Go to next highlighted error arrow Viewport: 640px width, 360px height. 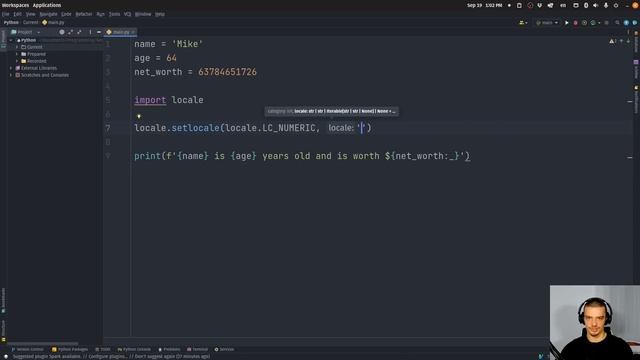(x=629, y=41)
